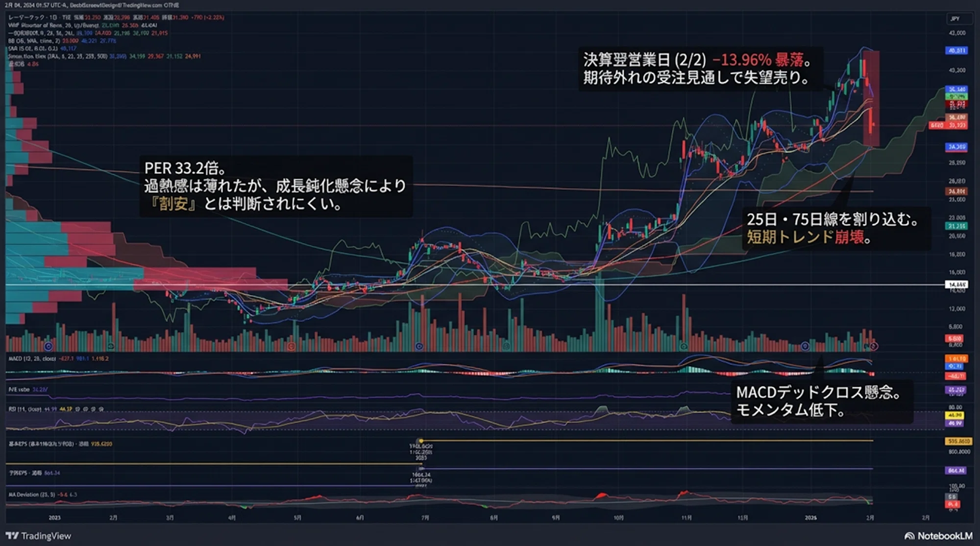The image size is (980, 546).
Task: Select the yellow EPS indicator legend
Action: [x=60, y=444]
